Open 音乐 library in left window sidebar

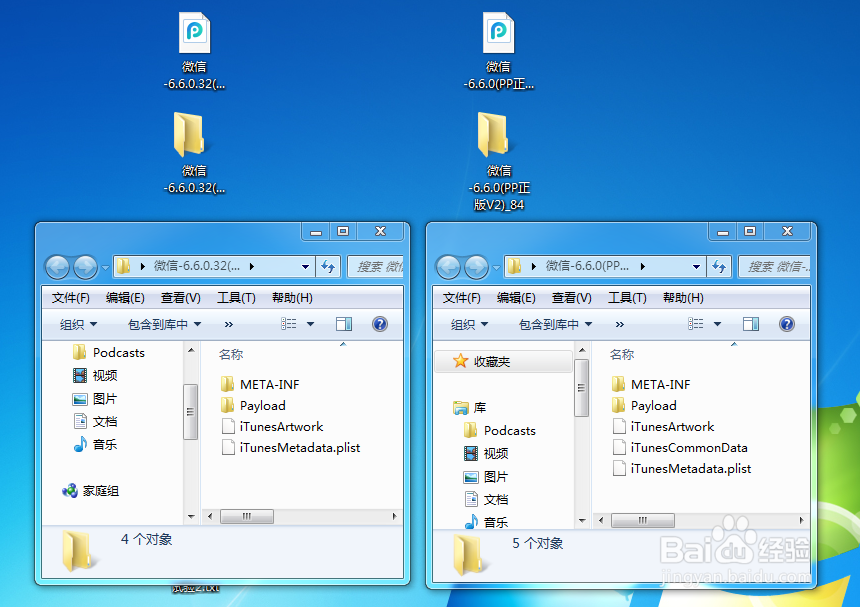tap(95, 444)
